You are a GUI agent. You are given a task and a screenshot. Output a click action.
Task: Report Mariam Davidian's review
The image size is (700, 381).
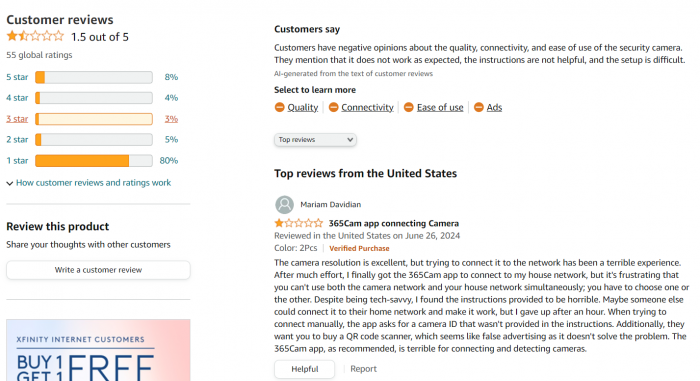coord(363,369)
